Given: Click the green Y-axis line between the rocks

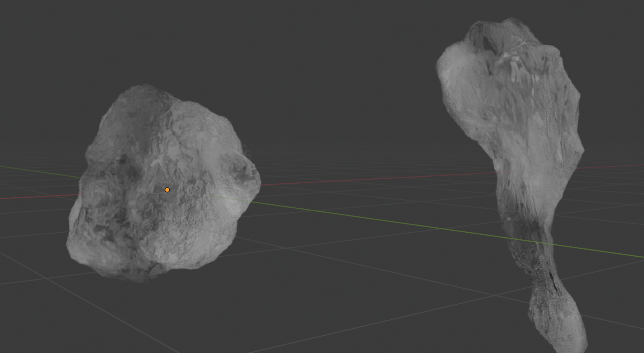Looking at the screenshot, I should 370,219.
